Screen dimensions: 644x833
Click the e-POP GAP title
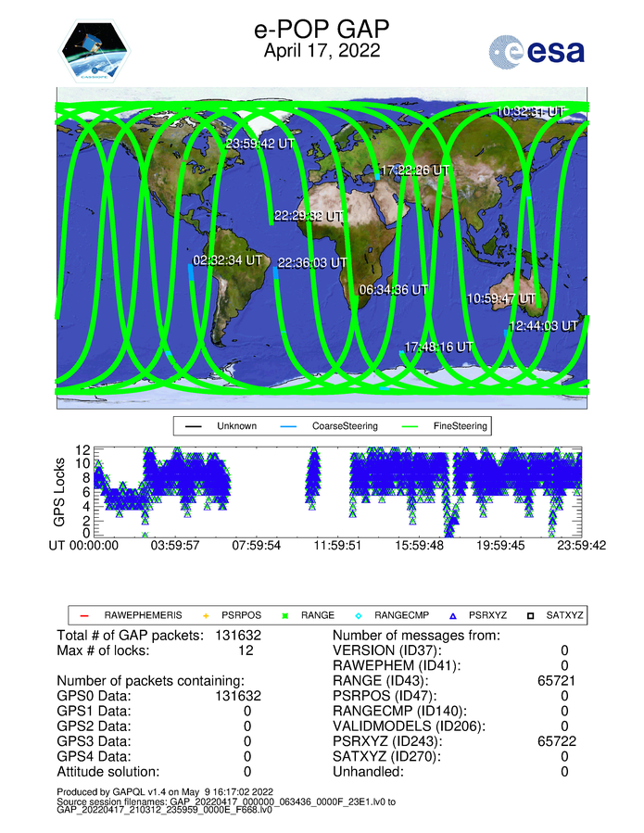click(x=322, y=30)
